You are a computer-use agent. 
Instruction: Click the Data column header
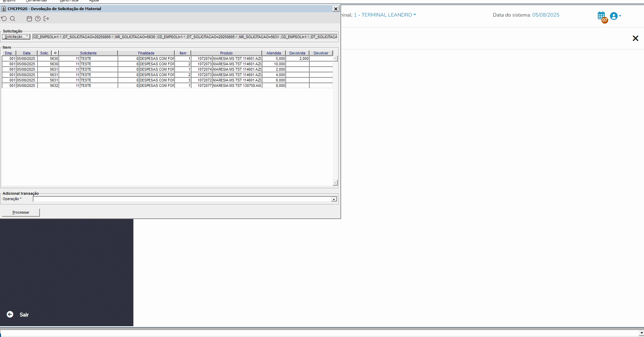point(27,53)
